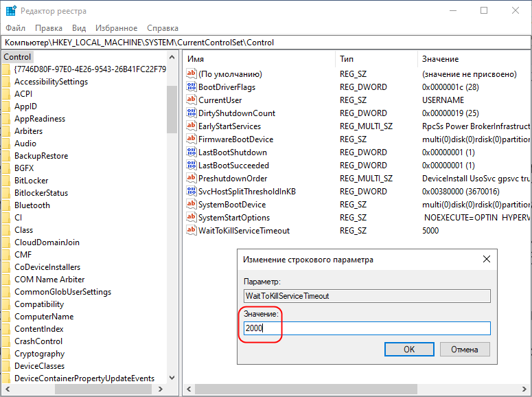
Task: Open the Файл menu
Action: click(x=16, y=28)
